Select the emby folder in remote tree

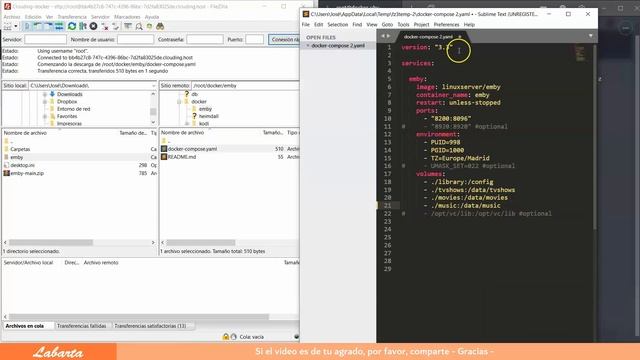click(x=205, y=109)
